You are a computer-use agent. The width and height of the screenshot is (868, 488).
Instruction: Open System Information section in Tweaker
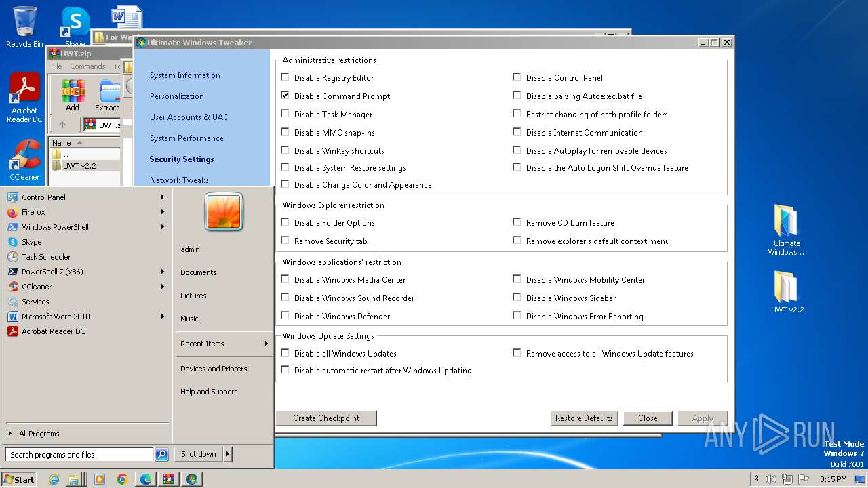185,75
